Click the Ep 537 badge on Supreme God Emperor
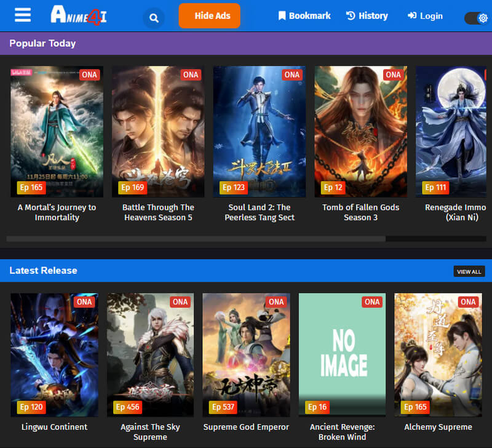This screenshot has width=492, height=448. pyautogui.click(x=223, y=407)
